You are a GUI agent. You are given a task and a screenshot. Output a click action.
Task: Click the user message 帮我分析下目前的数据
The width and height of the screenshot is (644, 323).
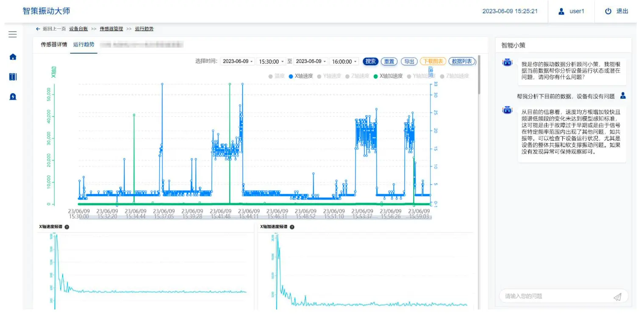(566, 97)
